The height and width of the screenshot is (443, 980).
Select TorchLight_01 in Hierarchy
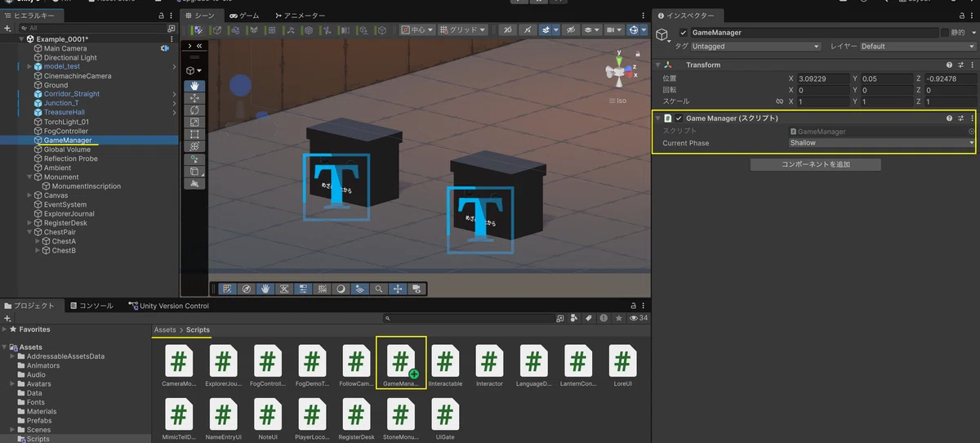click(66, 122)
